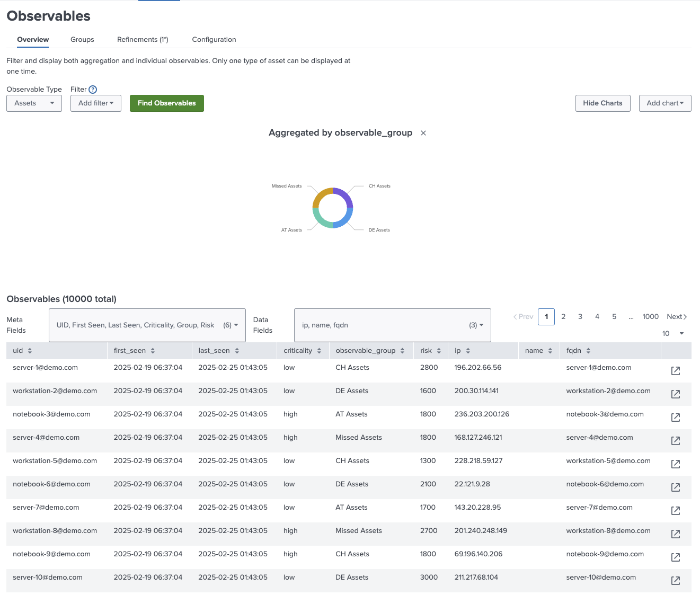Sort the table by uid column
The image size is (700, 595).
pyautogui.click(x=30, y=350)
